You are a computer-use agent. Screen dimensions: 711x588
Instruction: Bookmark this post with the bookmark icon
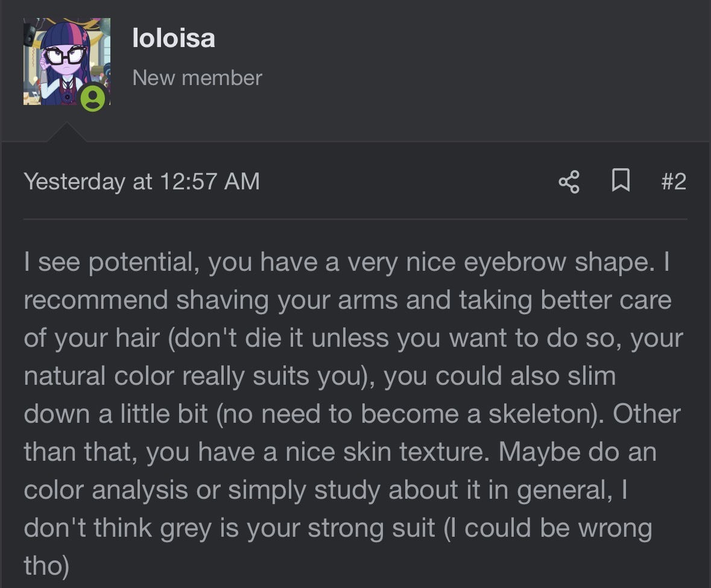[621, 182]
